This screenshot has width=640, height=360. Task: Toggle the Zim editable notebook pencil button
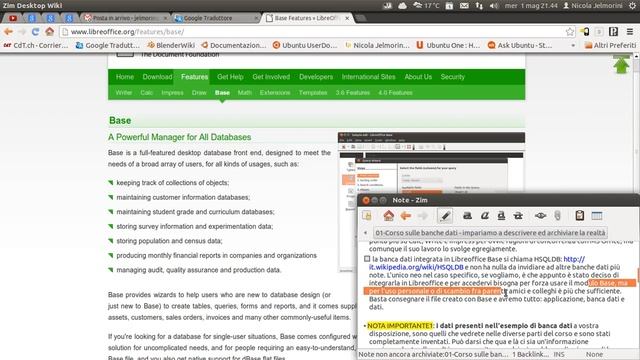(x=445, y=216)
